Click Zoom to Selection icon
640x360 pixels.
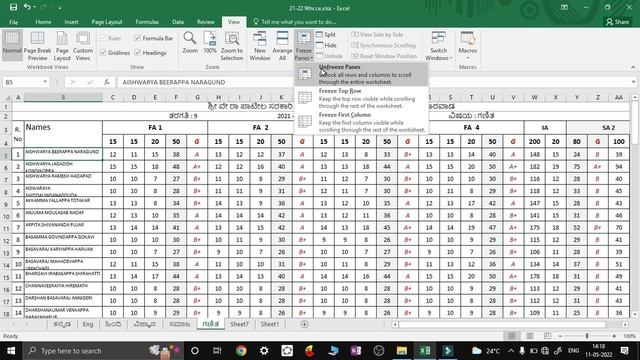pos(232,46)
